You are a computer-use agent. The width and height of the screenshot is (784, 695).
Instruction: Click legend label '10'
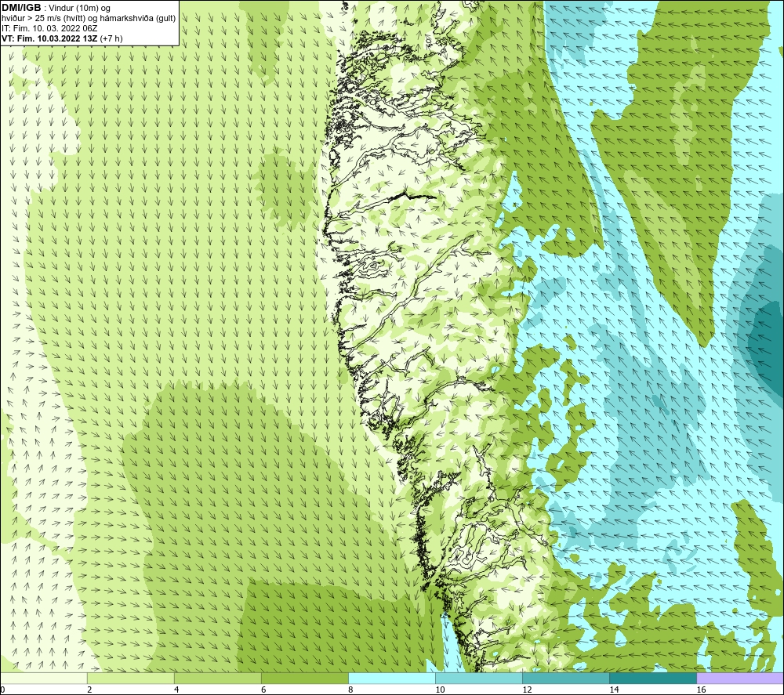[x=440, y=690]
